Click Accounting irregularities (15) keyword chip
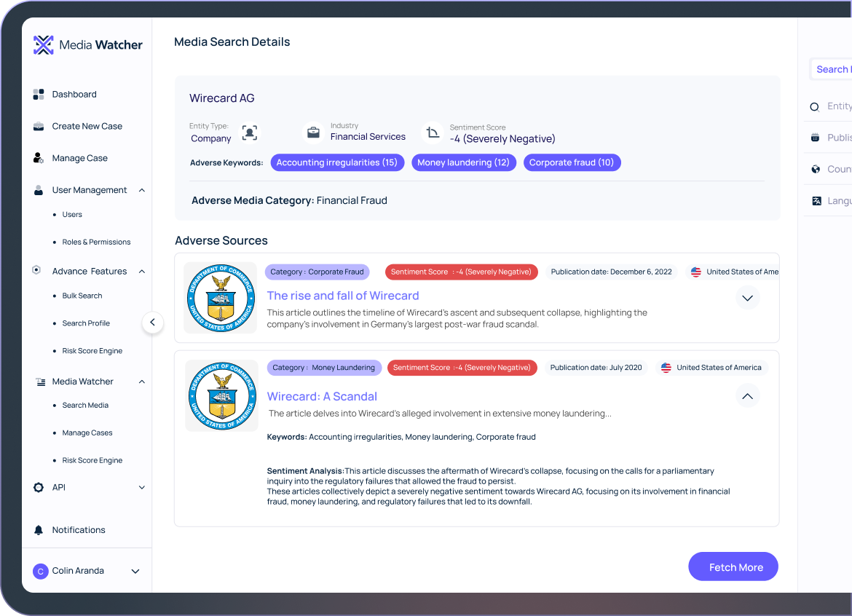 [337, 162]
